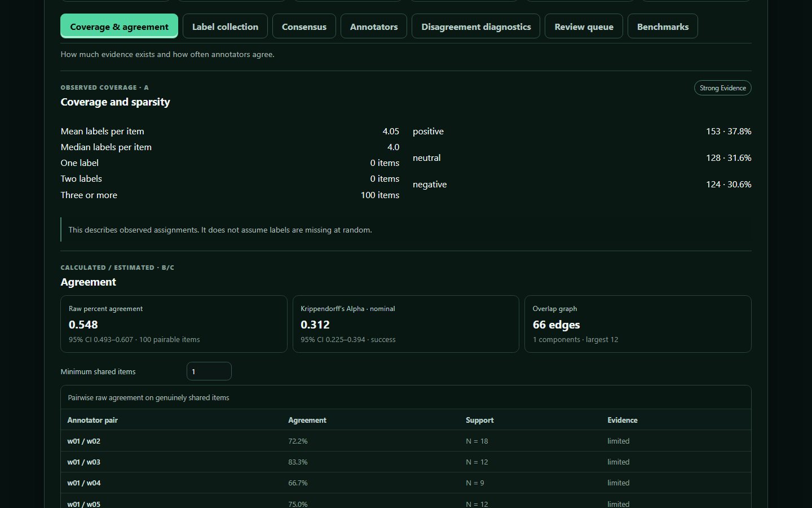Viewport: 812px width, 508px height.
Task: Click the Median labels per item row
Action: 230,147
